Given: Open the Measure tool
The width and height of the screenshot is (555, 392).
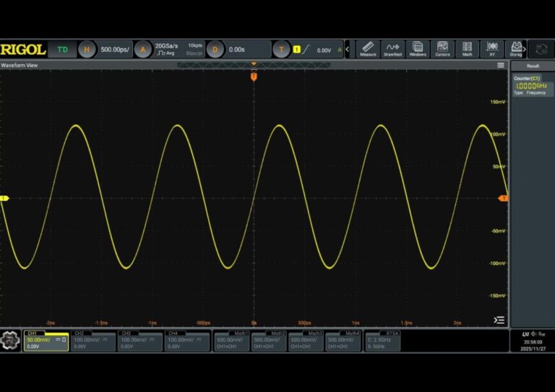Looking at the screenshot, I should click(368, 49).
